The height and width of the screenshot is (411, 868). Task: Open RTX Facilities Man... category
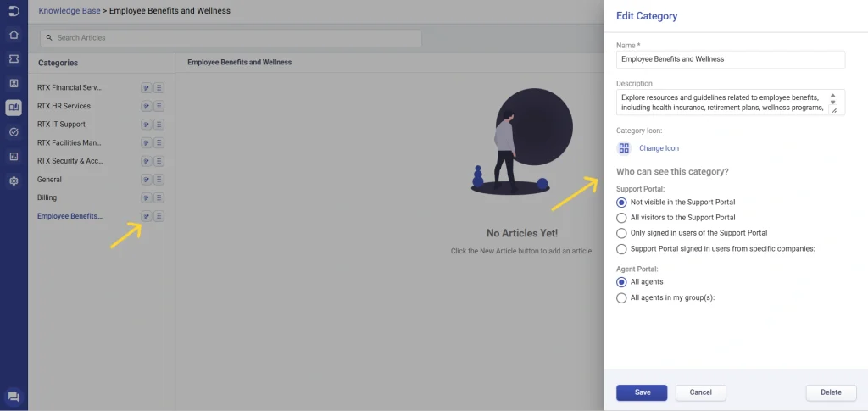[x=70, y=142]
